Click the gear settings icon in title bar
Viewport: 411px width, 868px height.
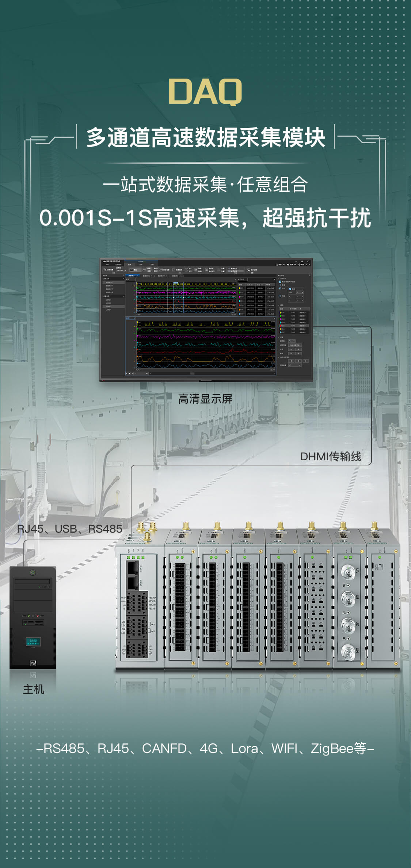288,264
